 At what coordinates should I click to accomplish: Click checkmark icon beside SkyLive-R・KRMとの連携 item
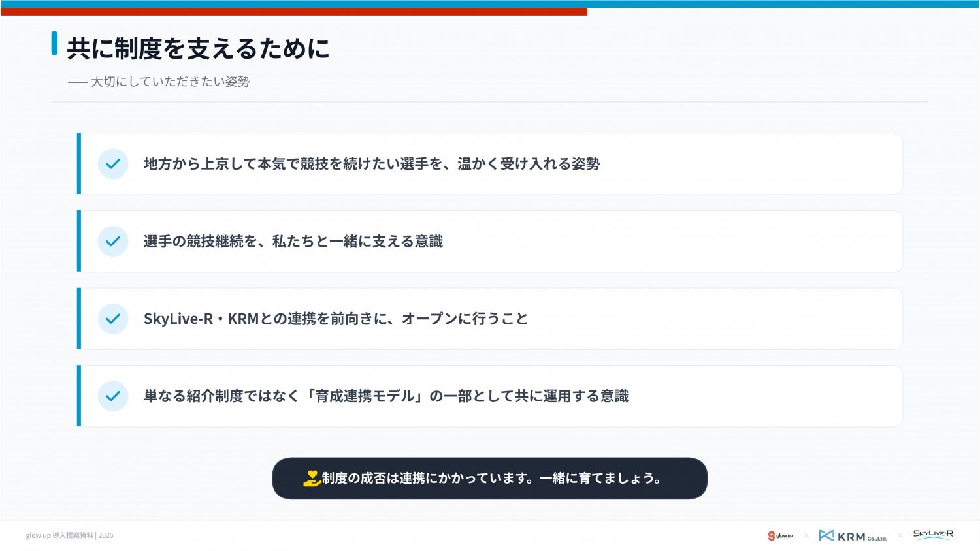[x=113, y=319]
